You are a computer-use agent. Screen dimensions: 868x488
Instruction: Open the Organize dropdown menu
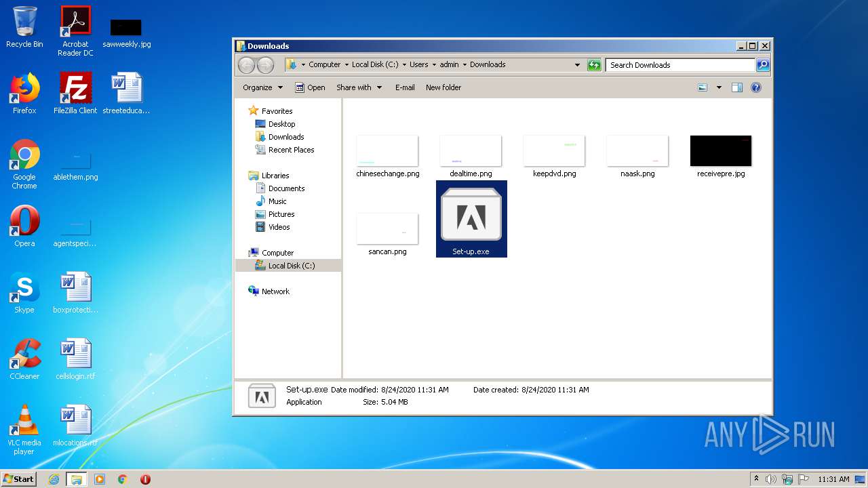[262, 87]
